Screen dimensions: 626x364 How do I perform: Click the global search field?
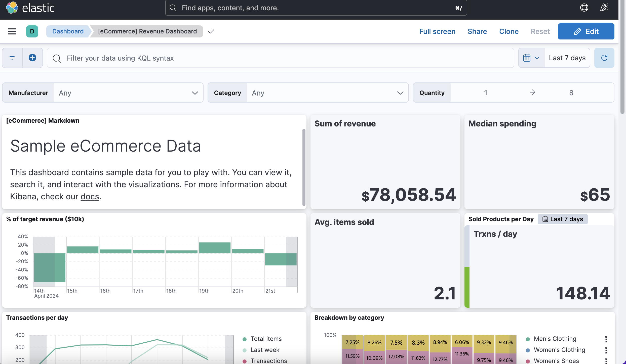(x=316, y=8)
